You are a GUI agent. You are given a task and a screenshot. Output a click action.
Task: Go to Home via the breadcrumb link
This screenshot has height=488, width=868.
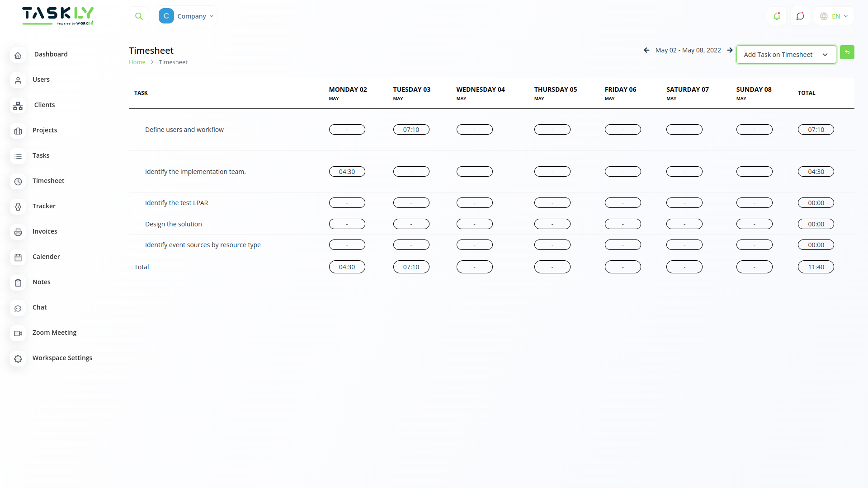tap(137, 62)
